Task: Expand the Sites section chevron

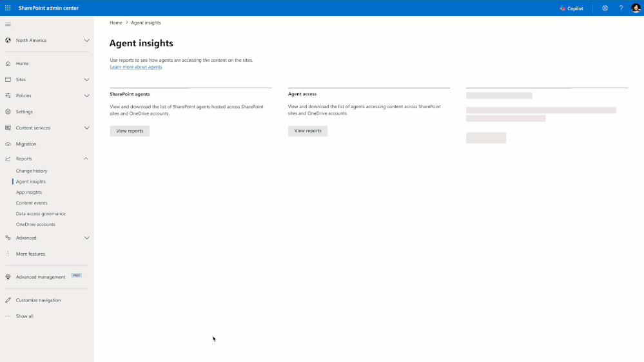Action: (x=86, y=80)
